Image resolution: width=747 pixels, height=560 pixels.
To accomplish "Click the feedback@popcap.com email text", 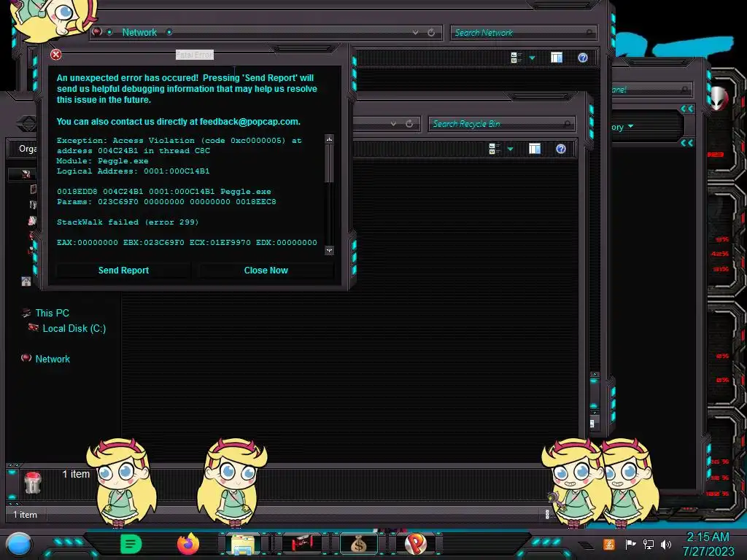I will click(x=249, y=122).
